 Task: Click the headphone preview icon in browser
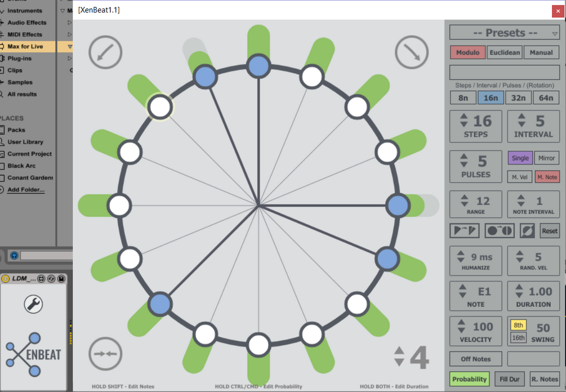(14, 256)
